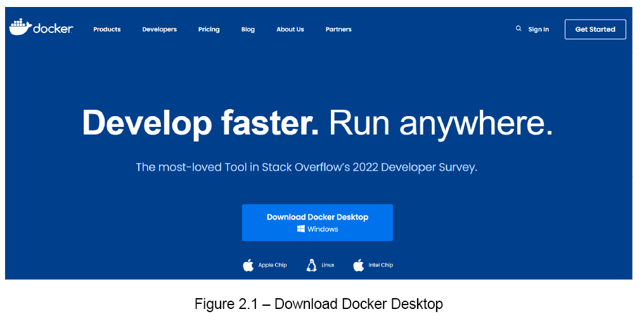Image resolution: width=644 pixels, height=321 pixels.
Task: Open the Partners menu
Action: 338,30
